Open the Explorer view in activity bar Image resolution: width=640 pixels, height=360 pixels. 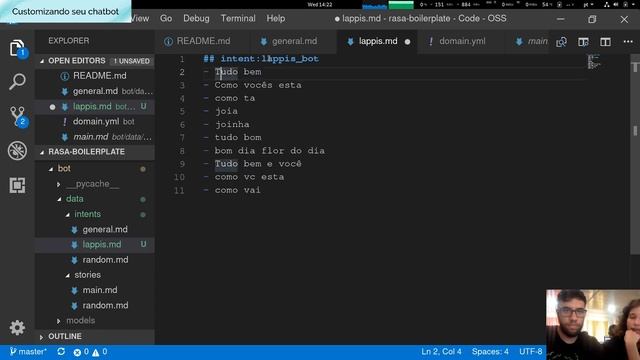tap(17, 49)
